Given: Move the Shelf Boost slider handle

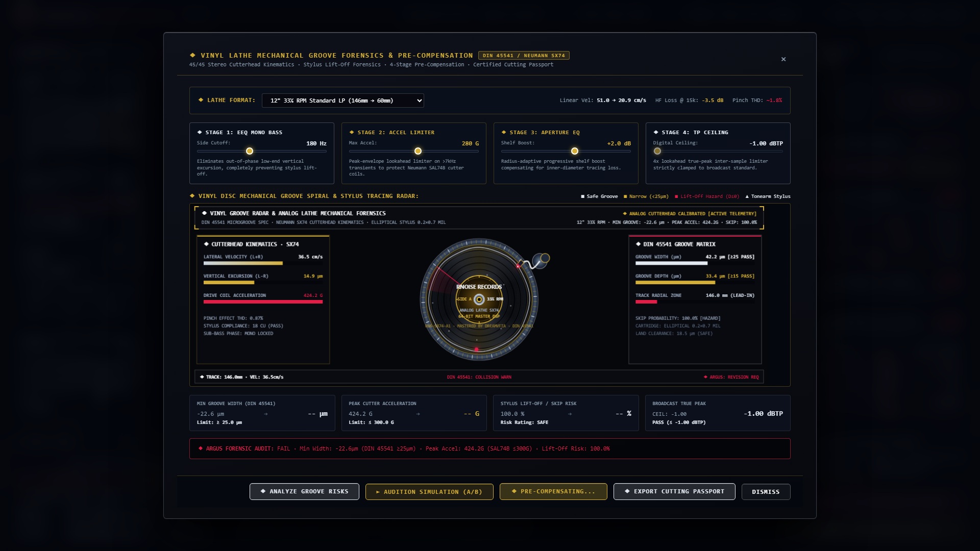Looking at the screenshot, I should click(x=575, y=151).
